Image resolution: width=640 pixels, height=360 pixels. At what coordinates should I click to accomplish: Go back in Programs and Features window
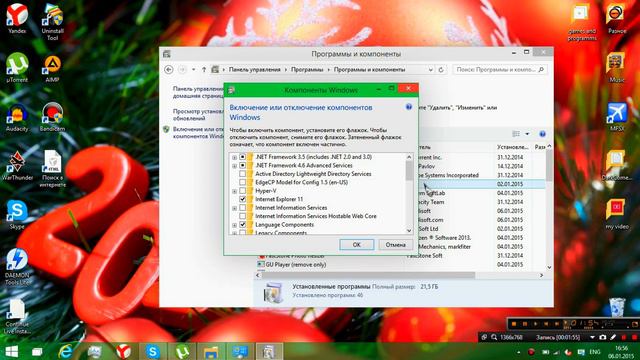[169, 70]
